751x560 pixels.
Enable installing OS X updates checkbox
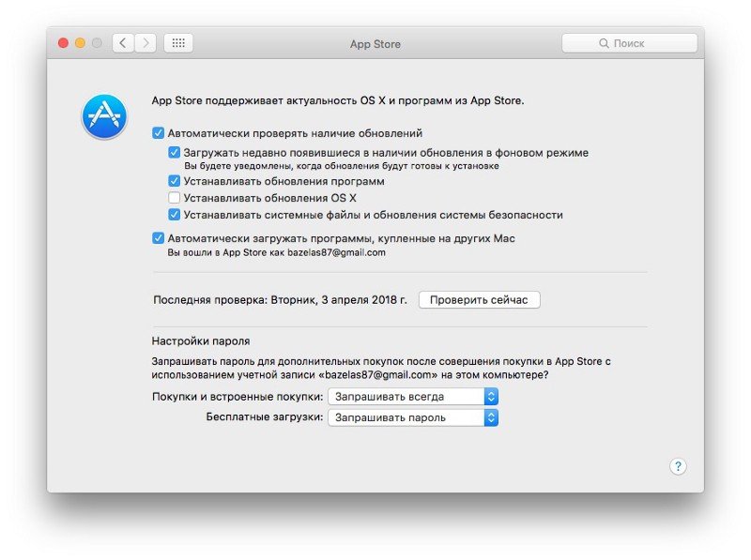click(x=175, y=198)
